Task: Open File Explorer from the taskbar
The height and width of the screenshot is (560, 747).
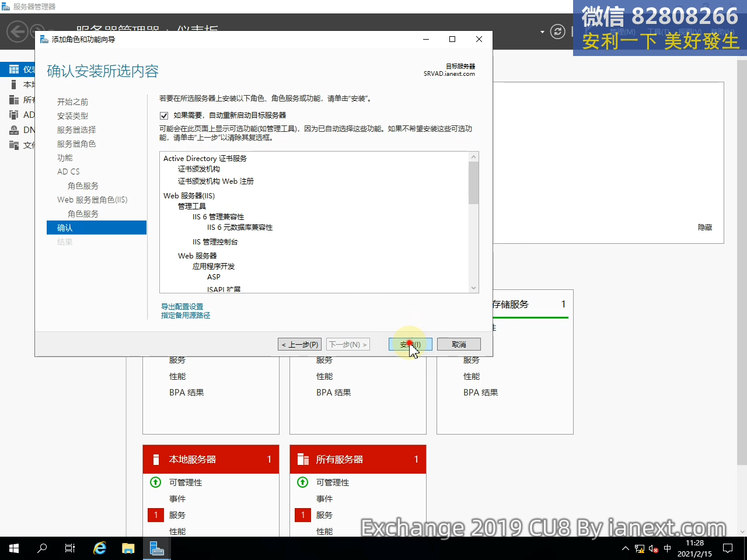Action: pos(128,548)
